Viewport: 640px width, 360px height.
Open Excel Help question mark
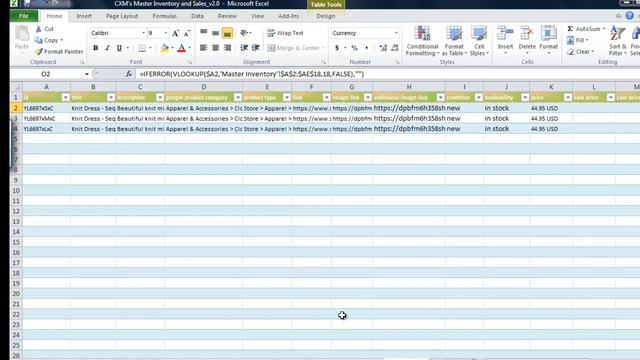(630, 16)
